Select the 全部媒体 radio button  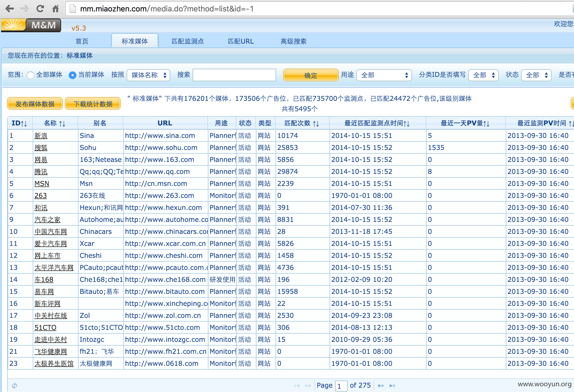(31, 75)
